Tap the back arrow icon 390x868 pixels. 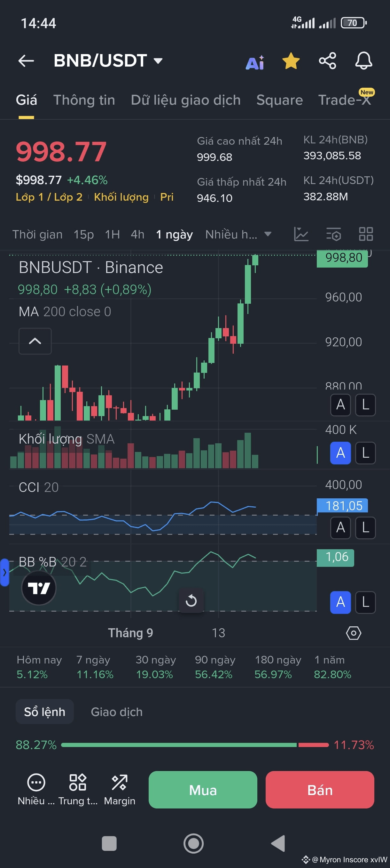[x=26, y=61]
